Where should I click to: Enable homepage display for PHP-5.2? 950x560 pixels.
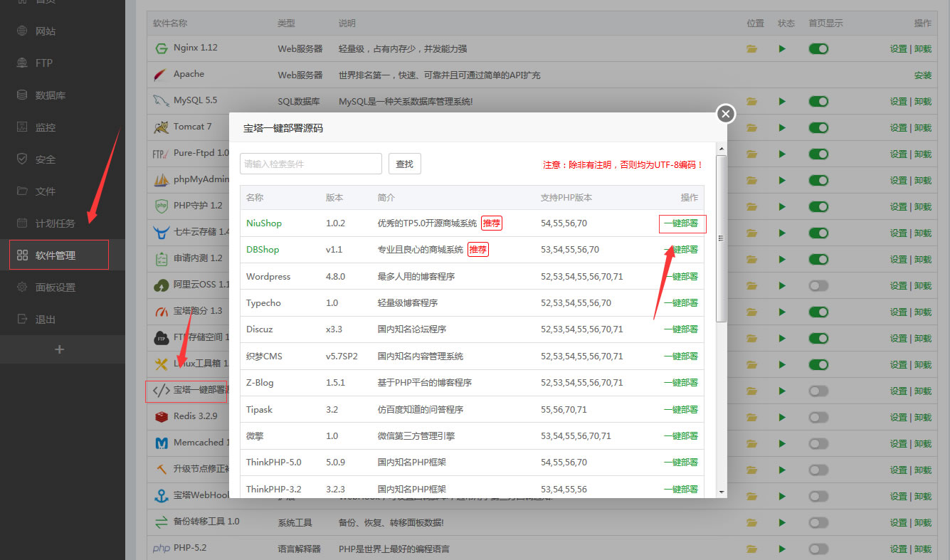819,549
